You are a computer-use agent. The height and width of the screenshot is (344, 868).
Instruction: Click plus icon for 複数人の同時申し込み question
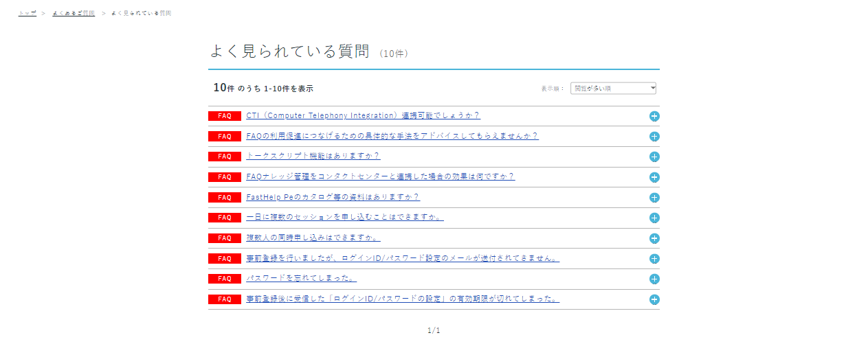(654, 238)
